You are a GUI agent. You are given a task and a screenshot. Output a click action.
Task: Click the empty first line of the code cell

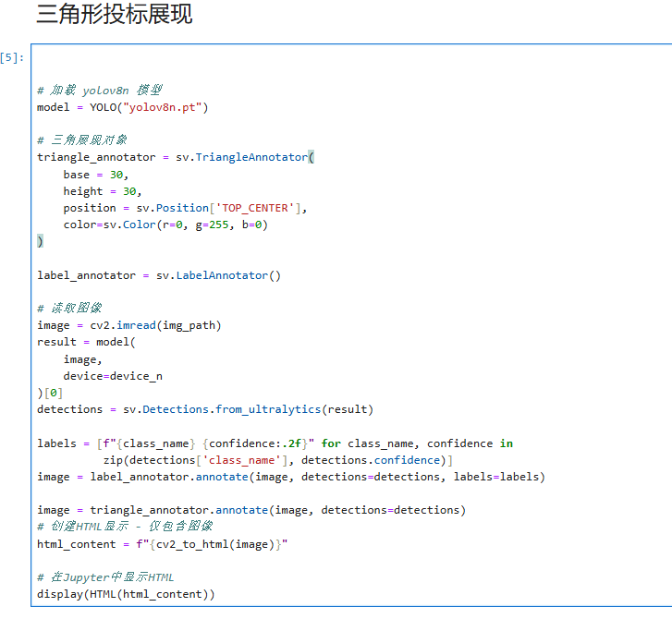[x=351, y=57]
